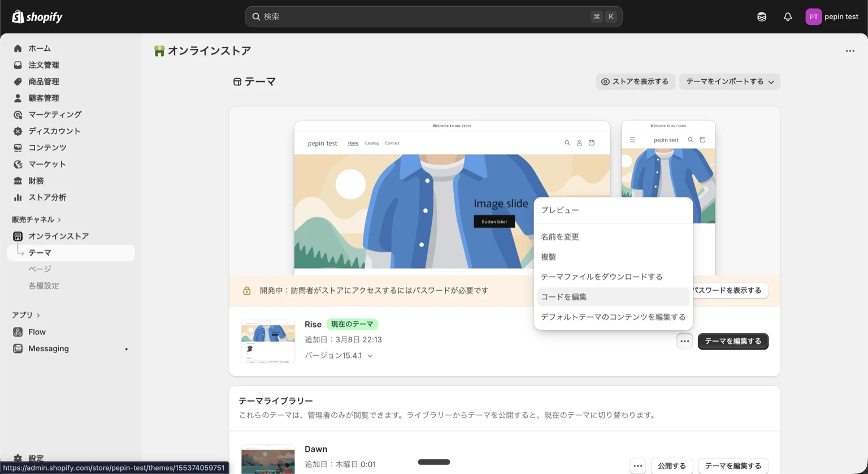Select the 顧客管理 customers icon
868x474 pixels.
coord(18,97)
